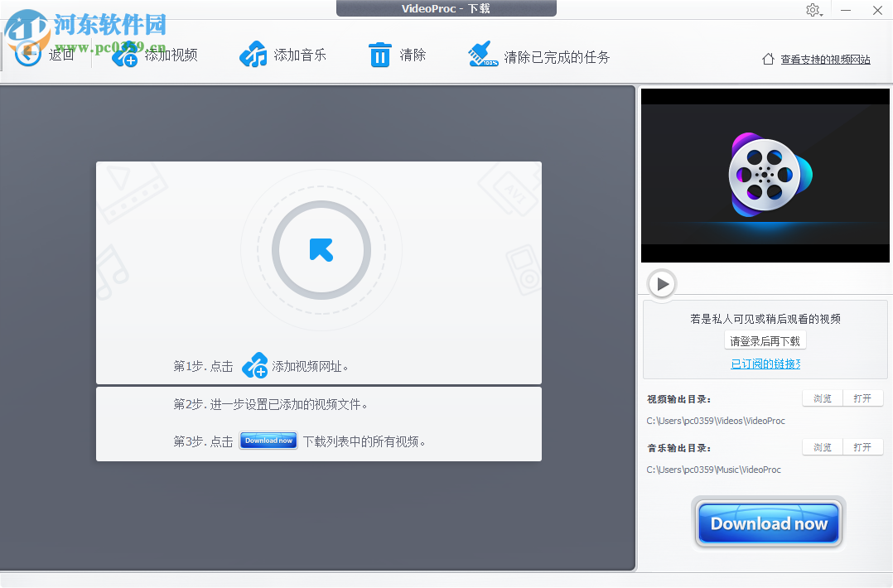893x588 pixels.
Task: Click the 返回 back arrow icon
Action: 27,53
